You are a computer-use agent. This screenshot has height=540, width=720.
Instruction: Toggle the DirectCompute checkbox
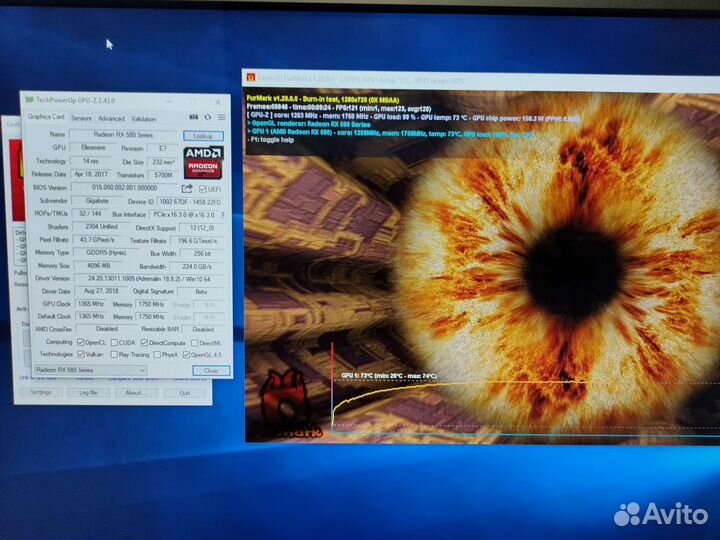144,343
